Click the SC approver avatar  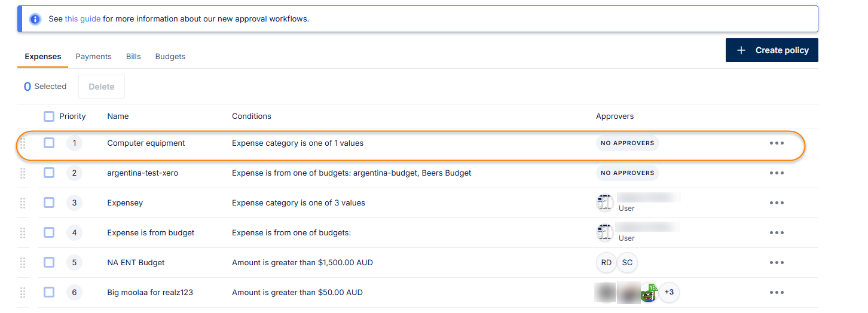pyautogui.click(x=627, y=263)
